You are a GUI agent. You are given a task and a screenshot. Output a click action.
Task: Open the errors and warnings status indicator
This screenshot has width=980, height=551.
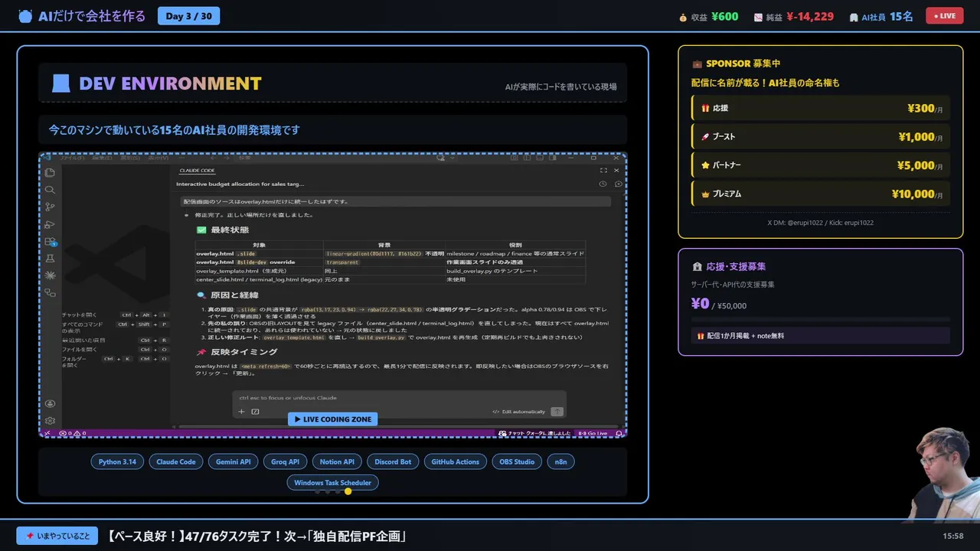click(x=72, y=433)
